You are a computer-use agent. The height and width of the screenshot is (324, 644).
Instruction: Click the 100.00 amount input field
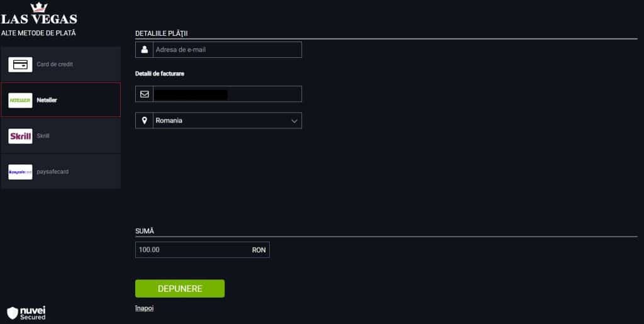(203, 250)
